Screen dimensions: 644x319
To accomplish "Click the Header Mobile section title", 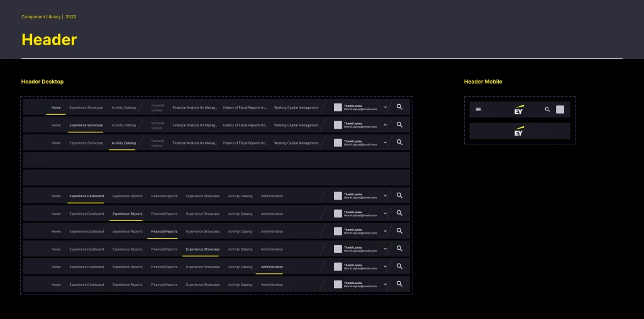I will (x=483, y=82).
